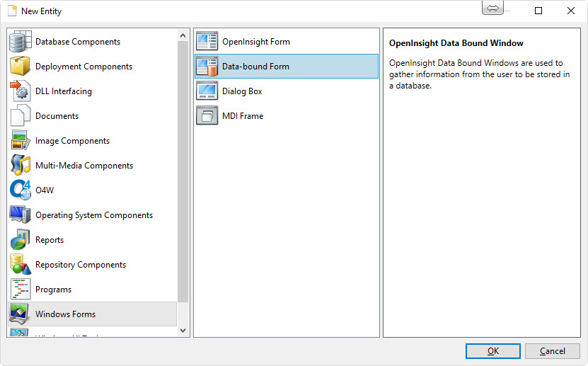This screenshot has width=588, height=366.
Task: Click the Reports chart icon
Action: (x=21, y=239)
